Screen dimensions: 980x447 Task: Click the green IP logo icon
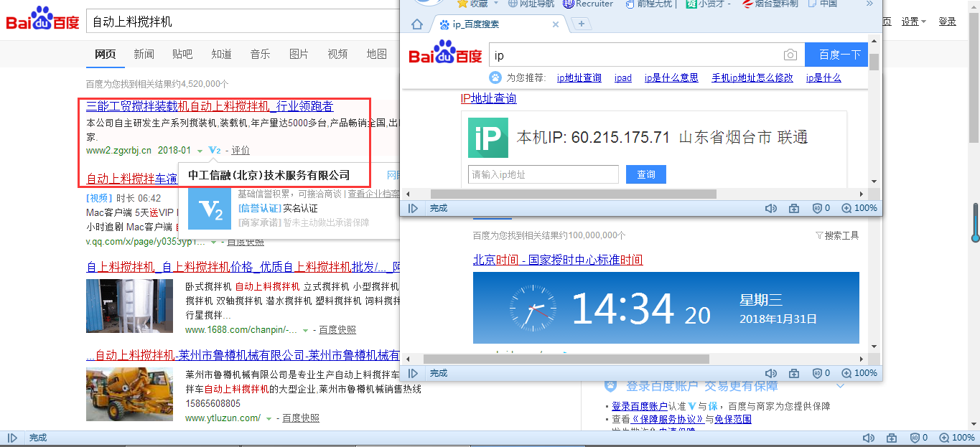pos(487,138)
